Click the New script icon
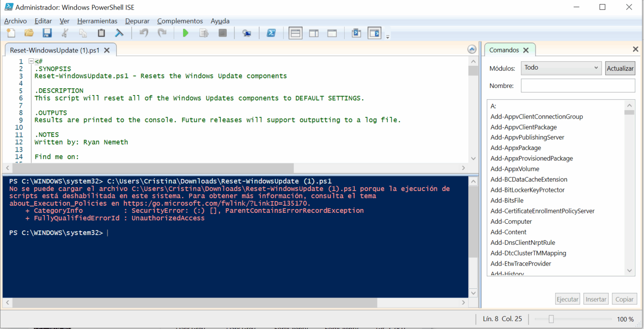644x329 pixels. coord(11,33)
